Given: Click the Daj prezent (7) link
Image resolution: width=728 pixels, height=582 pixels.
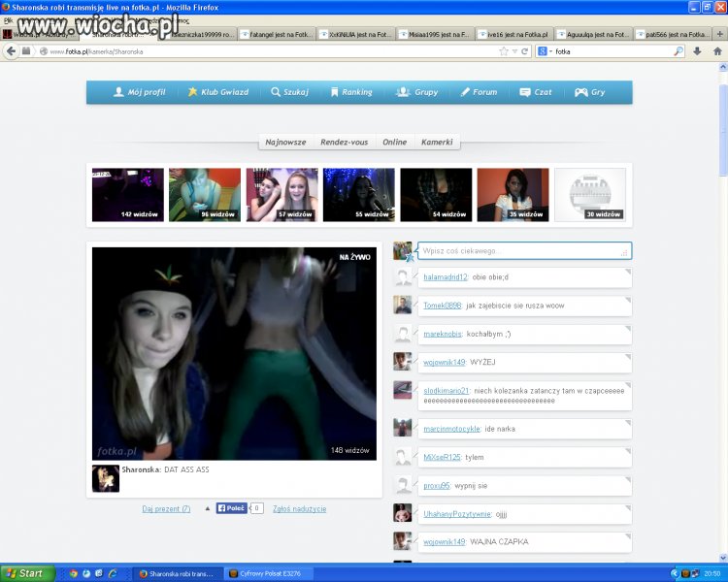Looking at the screenshot, I should tap(166, 508).
